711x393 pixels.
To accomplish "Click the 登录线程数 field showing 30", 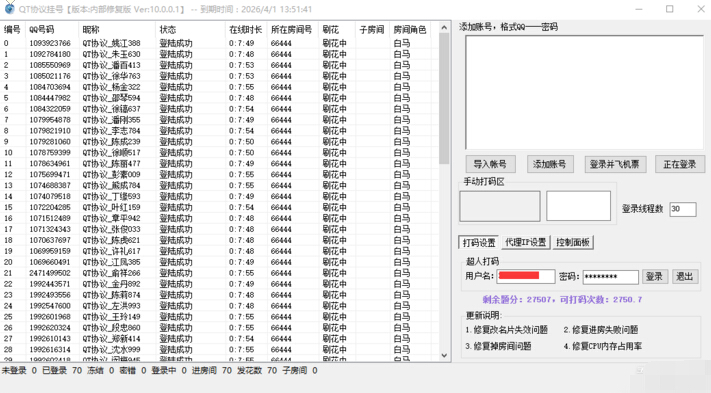I will tap(682, 209).
